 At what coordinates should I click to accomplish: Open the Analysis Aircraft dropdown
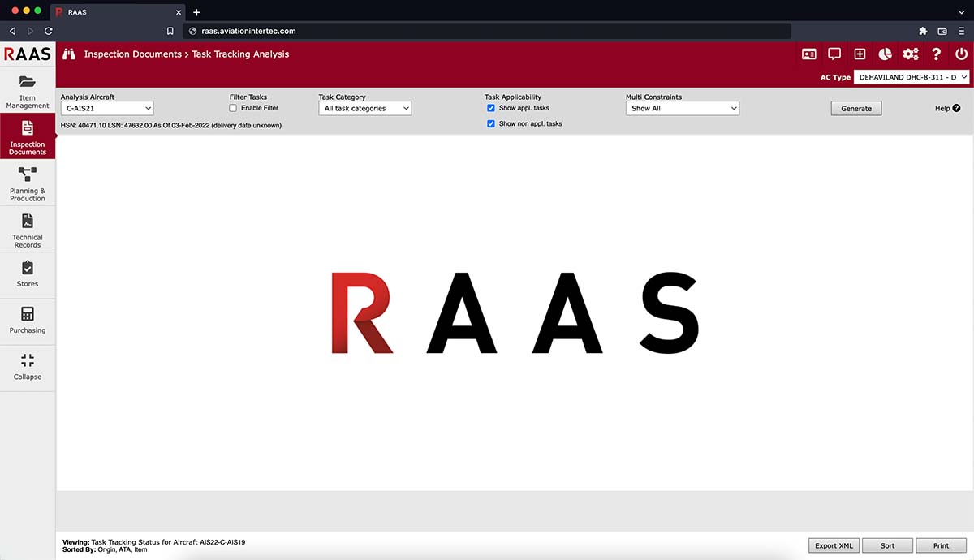click(x=107, y=108)
